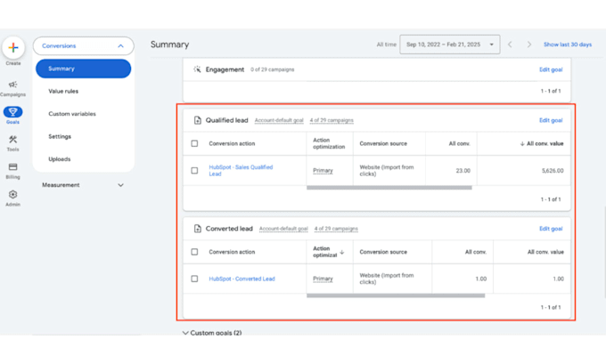Image resolution: width=606 pixels, height=364 pixels.
Task: Sort Action optimization arrow in Converted lead
Action: pos(342,252)
